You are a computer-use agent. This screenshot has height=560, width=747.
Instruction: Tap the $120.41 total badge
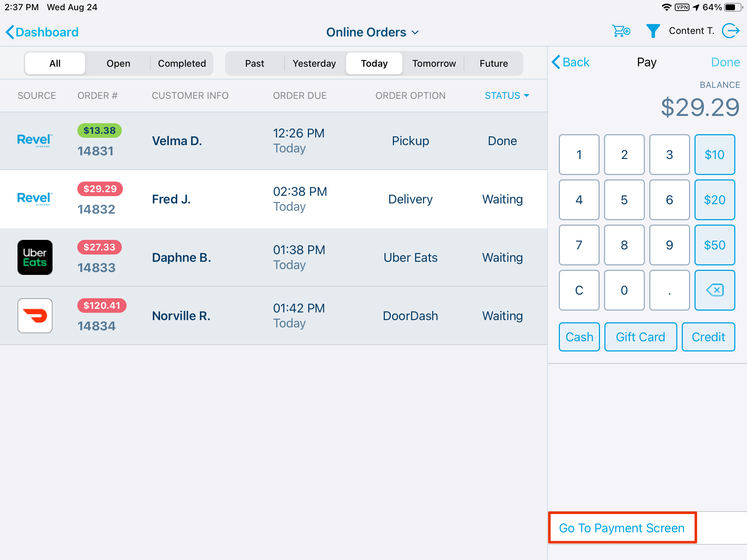(x=102, y=306)
